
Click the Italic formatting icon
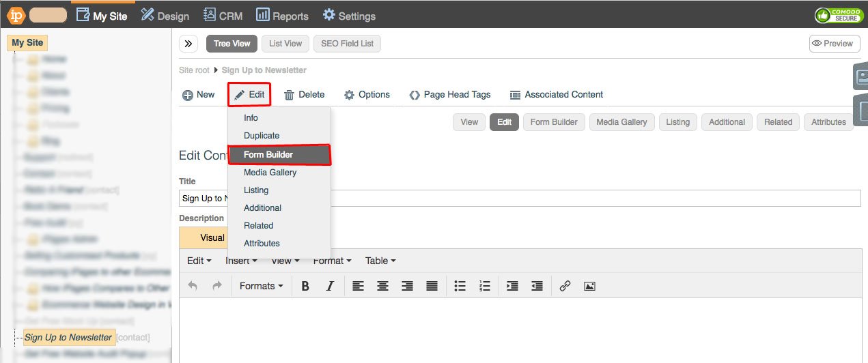coord(330,287)
